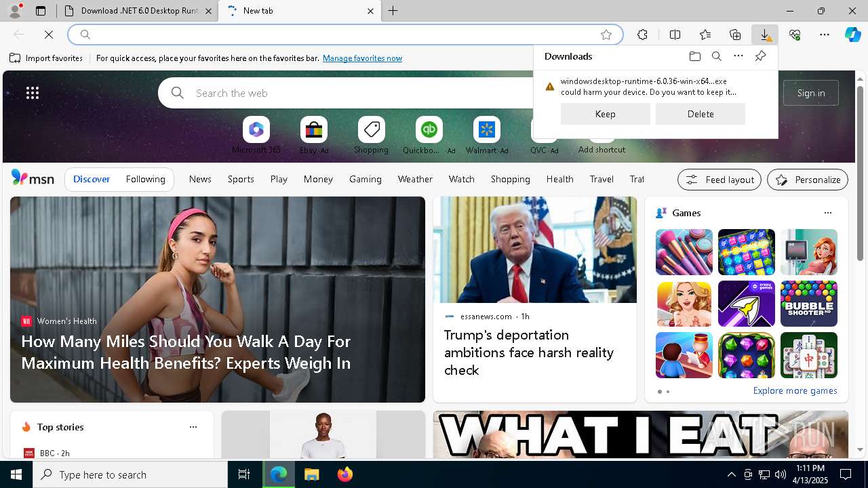
Task: Click the Downloads toolbar icon
Action: [x=765, y=35]
